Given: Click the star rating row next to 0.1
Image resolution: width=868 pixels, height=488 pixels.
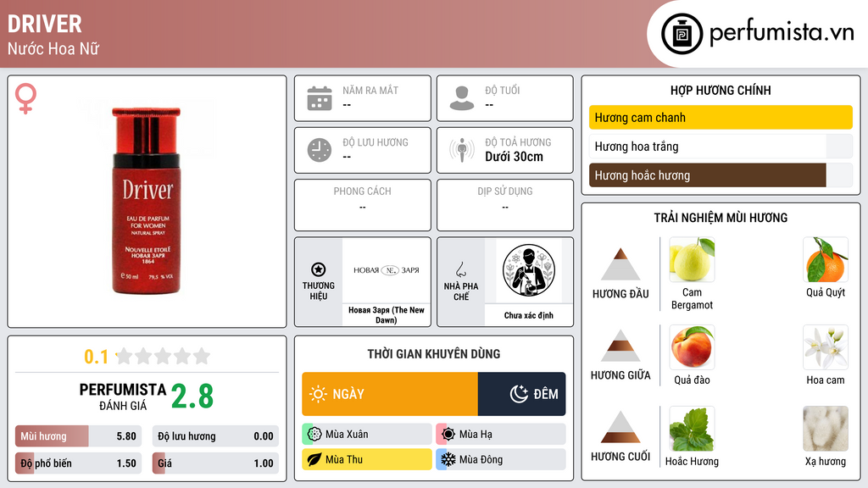Looking at the screenshot, I should [163, 356].
